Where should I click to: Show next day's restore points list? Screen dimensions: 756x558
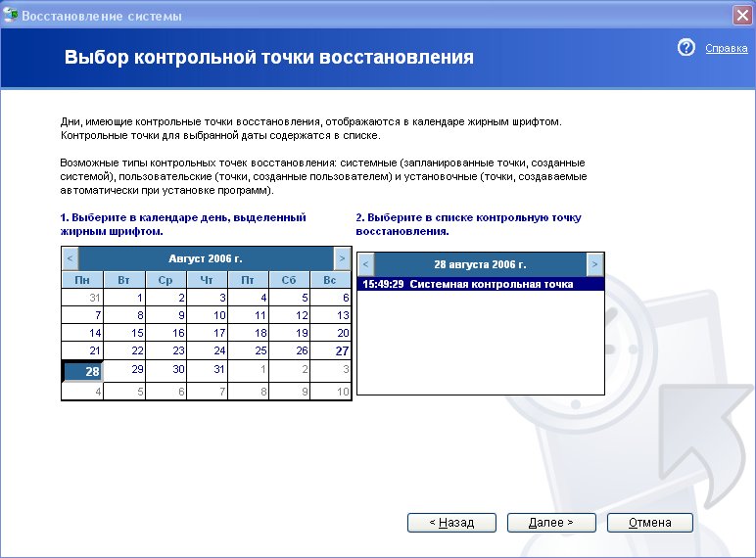(594, 264)
